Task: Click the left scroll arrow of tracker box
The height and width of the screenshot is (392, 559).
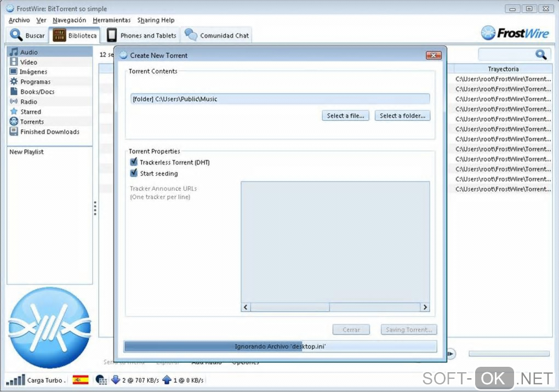Action: [x=246, y=307]
